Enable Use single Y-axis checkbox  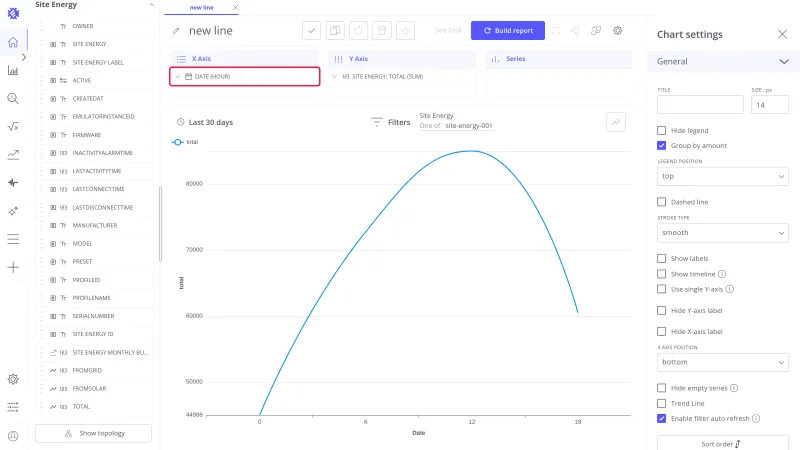661,289
